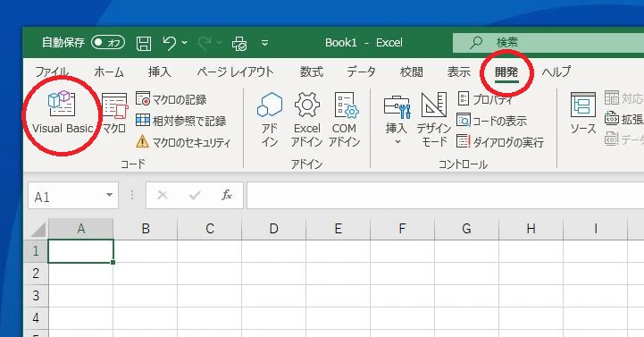Open the ソース (XML Source) pane
Screen dimensions: 644x337
(x=582, y=113)
